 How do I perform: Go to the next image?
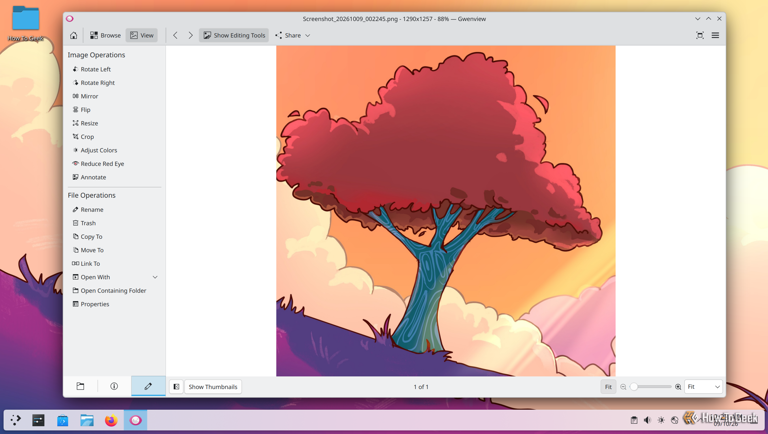191,35
